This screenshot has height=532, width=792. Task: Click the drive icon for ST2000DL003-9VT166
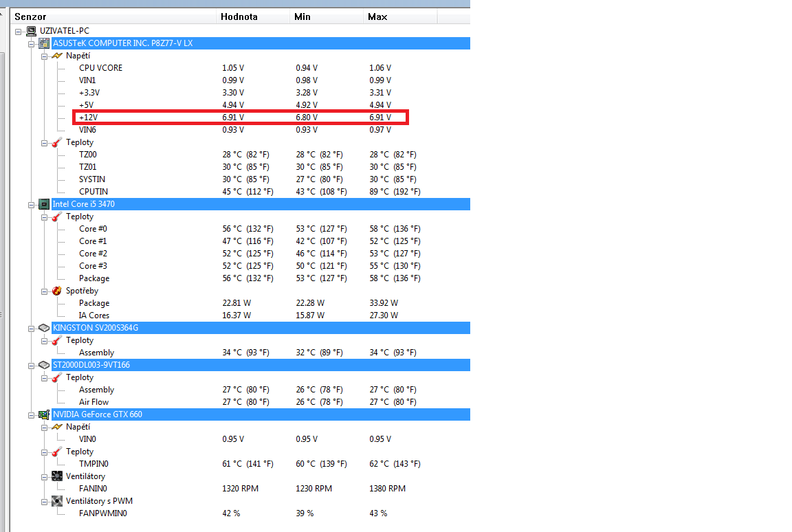pyautogui.click(x=45, y=365)
